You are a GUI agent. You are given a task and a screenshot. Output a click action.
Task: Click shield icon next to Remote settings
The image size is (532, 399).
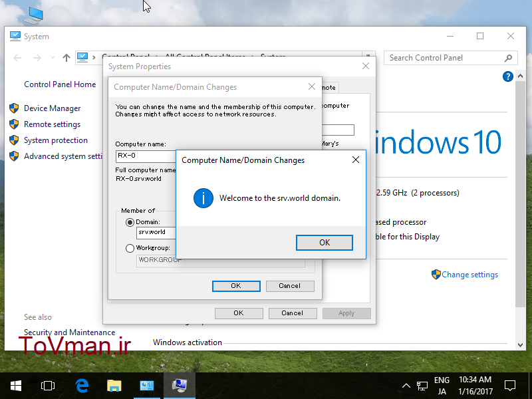coord(14,124)
